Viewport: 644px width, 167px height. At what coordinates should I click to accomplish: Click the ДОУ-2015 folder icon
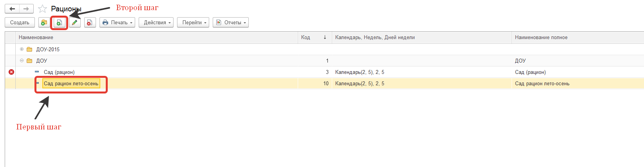pos(29,49)
